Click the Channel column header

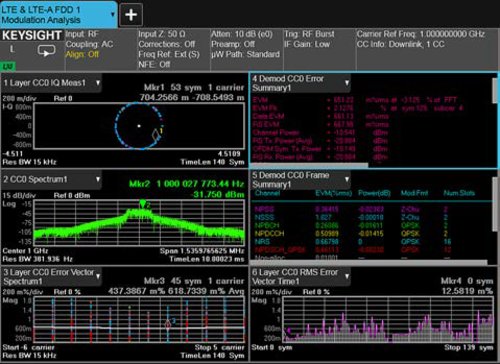point(267,193)
